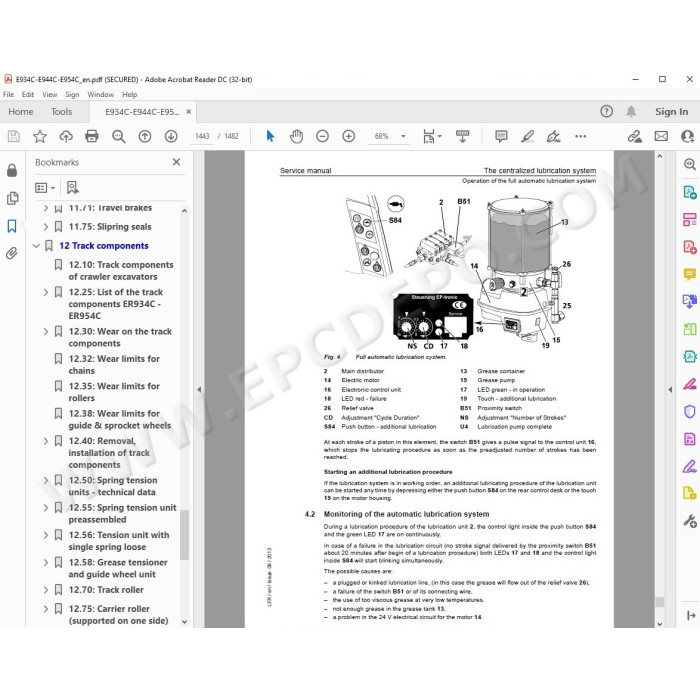Viewport: 700px width, 700px height.
Task: Share a link to file
Action: 634,136
